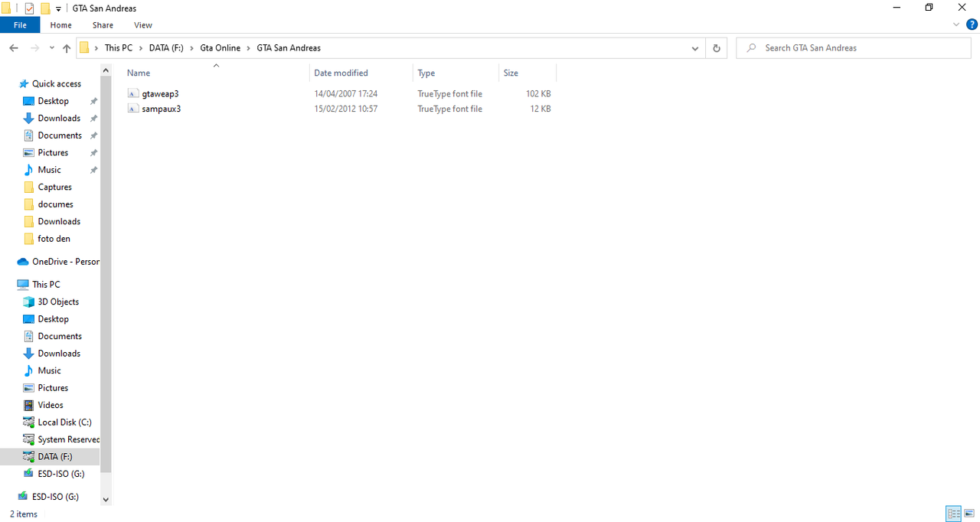Click the Local Disk (C:) drive icon
980x522 pixels.
28,422
